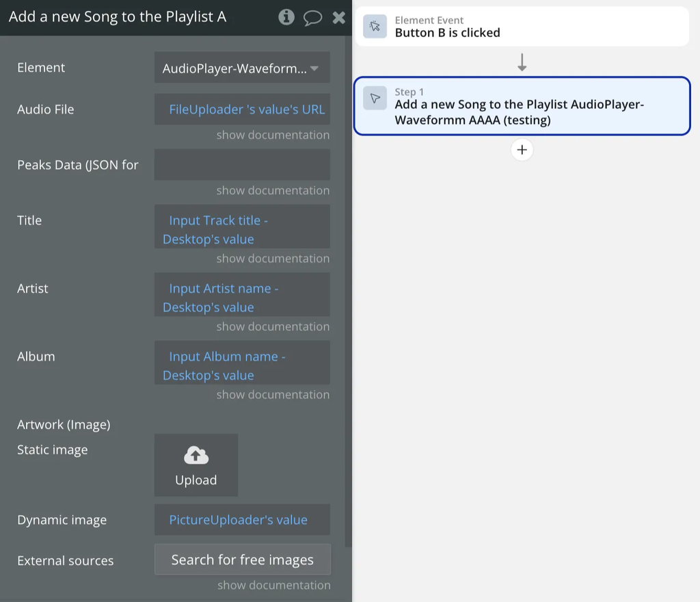Show documentation under Audio File field
Screen dimensions: 700x602
coord(273,135)
